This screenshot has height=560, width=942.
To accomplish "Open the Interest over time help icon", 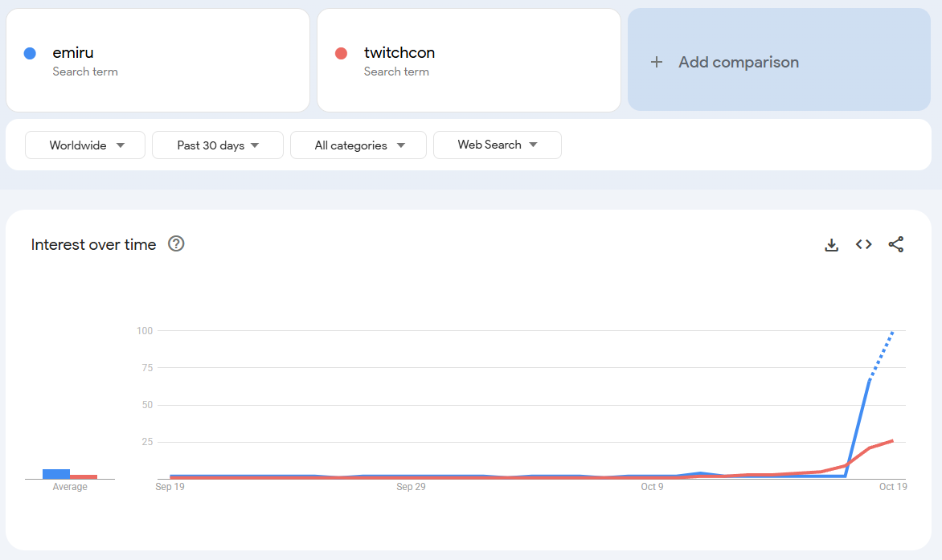I will (x=176, y=244).
